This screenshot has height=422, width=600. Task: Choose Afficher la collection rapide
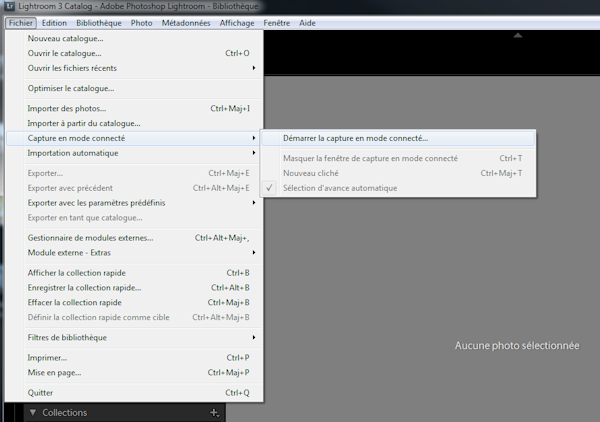pyautogui.click(x=77, y=272)
